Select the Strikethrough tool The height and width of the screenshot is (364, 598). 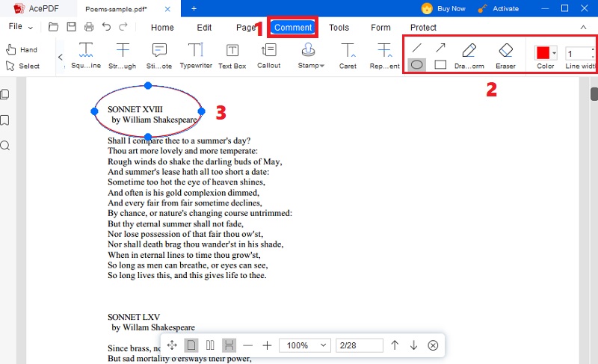click(123, 55)
